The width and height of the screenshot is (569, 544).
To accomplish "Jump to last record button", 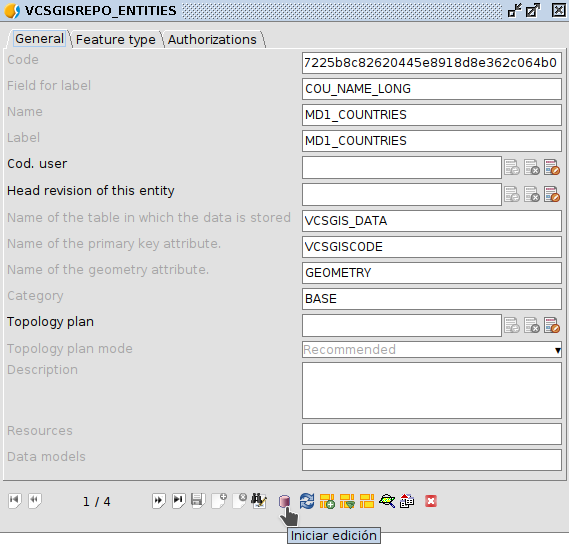I will [179, 501].
